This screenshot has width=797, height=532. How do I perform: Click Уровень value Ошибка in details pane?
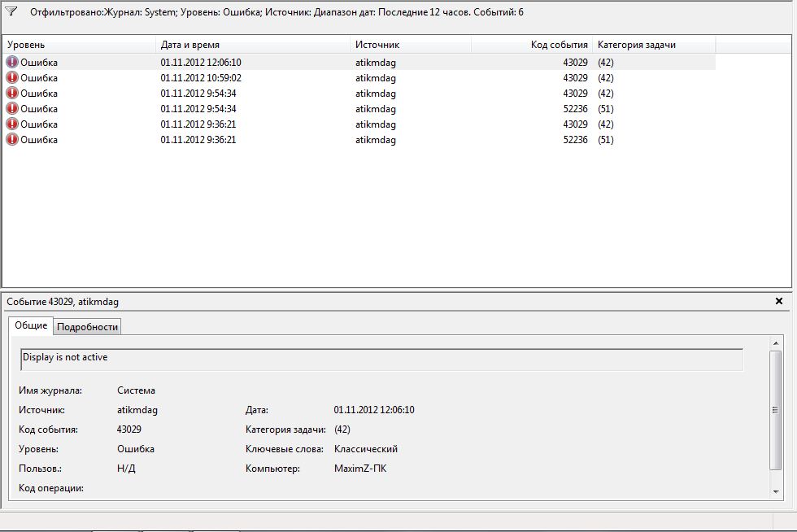tap(136, 449)
